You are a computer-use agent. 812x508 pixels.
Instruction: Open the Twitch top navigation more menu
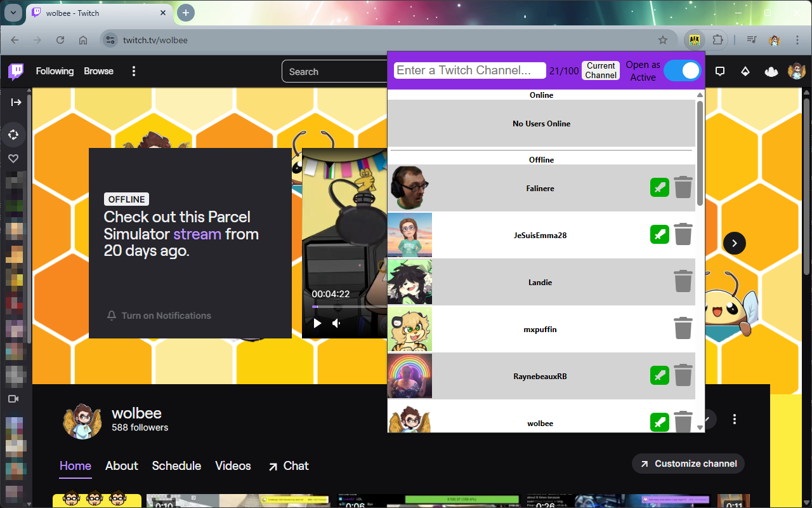134,71
